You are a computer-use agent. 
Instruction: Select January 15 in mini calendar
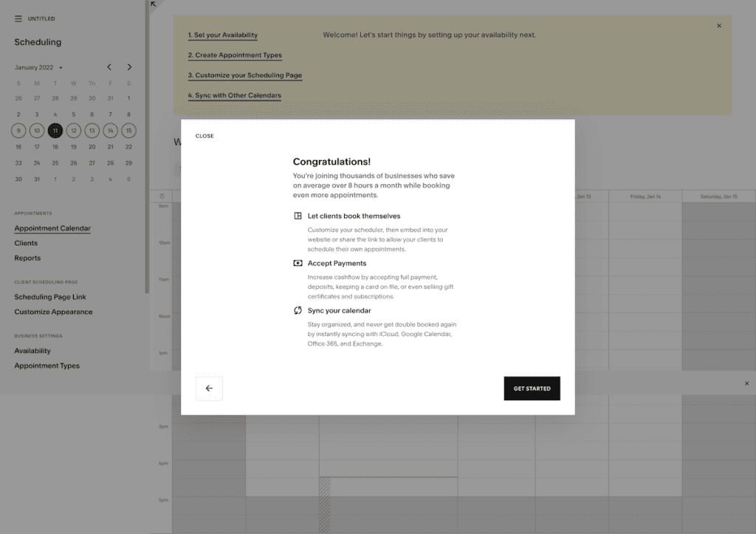(x=128, y=131)
